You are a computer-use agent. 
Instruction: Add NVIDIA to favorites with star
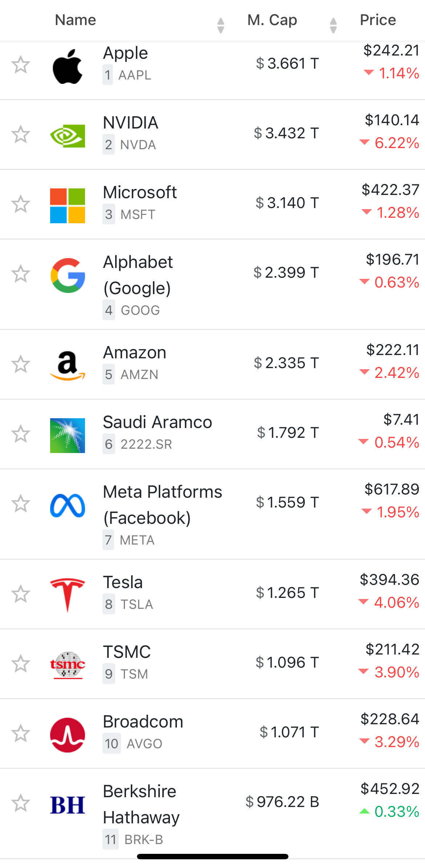(20, 134)
